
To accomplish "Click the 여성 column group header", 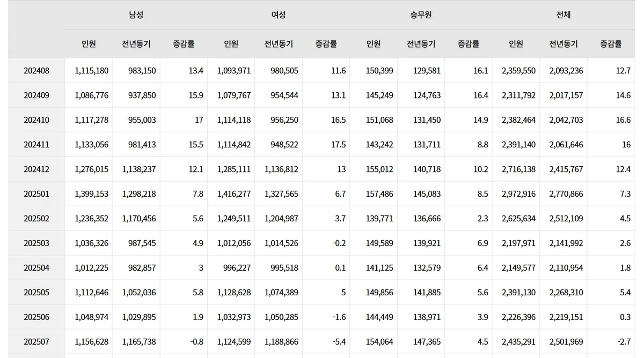I will [x=279, y=15].
